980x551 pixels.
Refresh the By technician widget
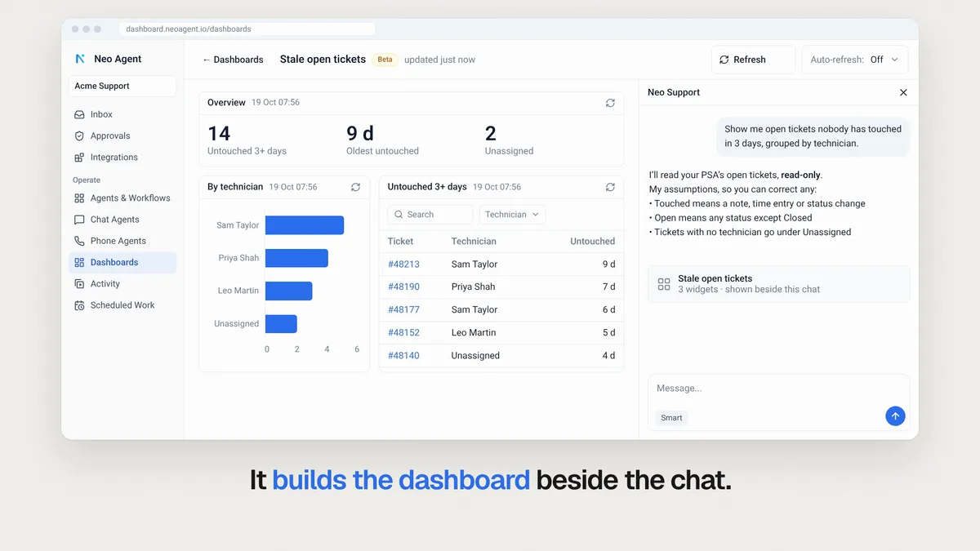click(x=355, y=187)
